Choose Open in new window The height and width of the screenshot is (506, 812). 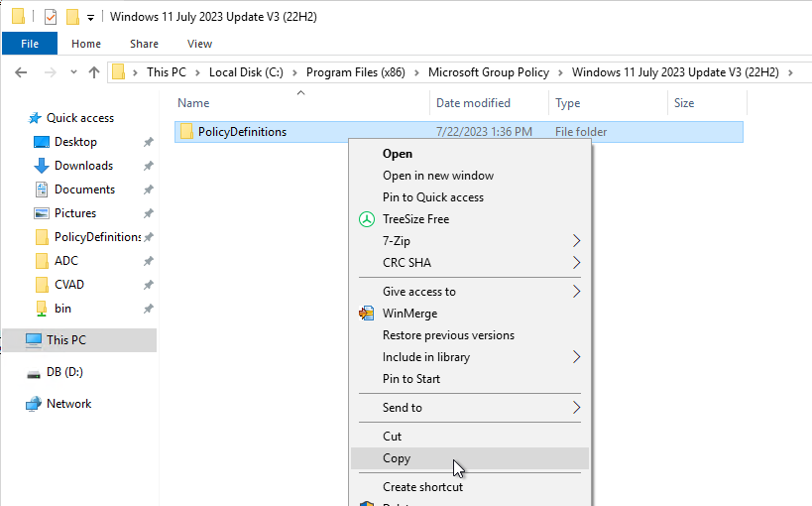(470, 176)
